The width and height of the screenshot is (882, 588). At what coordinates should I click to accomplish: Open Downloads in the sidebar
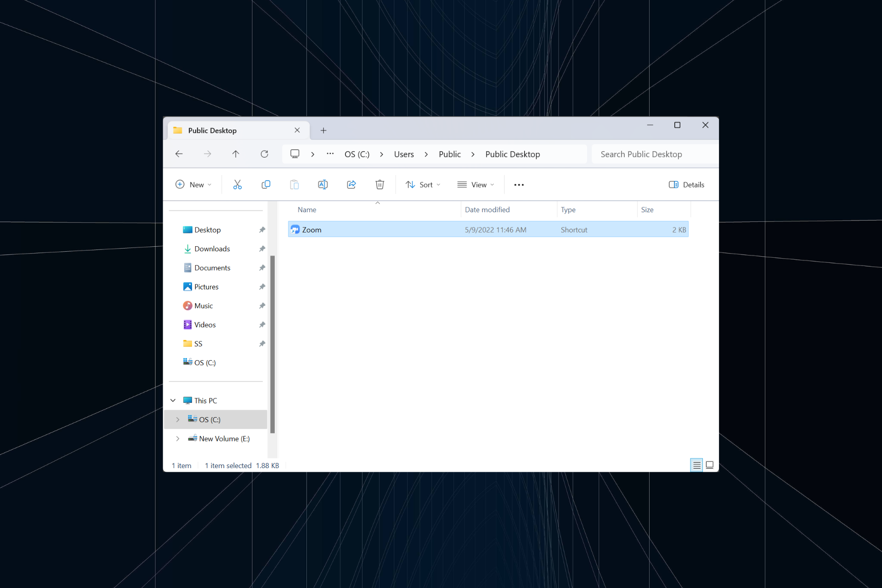pos(212,249)
